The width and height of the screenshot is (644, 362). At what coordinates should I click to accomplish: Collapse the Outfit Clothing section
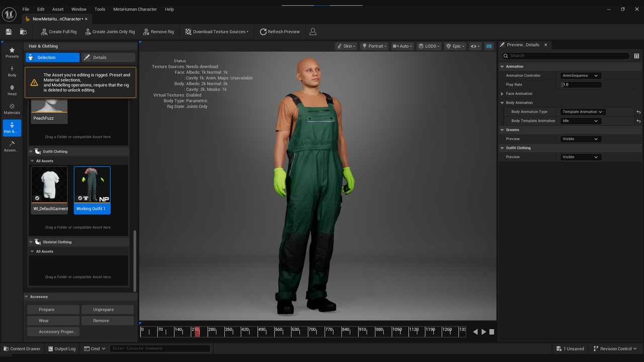click(31, 151)
